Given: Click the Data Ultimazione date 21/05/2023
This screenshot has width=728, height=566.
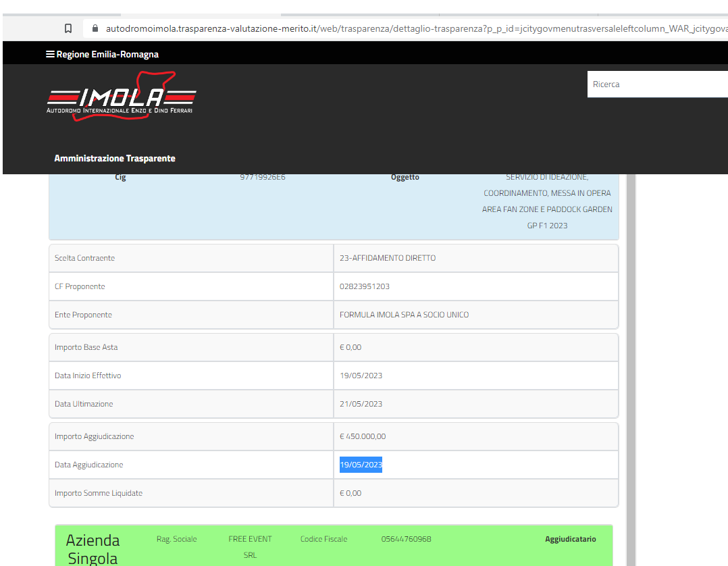Looking at the screenshot, I should tap(361, 404).
